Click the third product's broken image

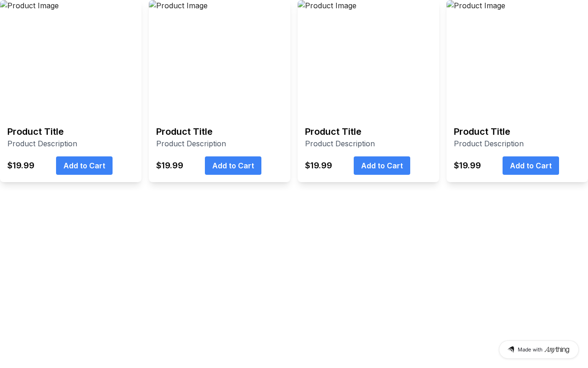328,6
